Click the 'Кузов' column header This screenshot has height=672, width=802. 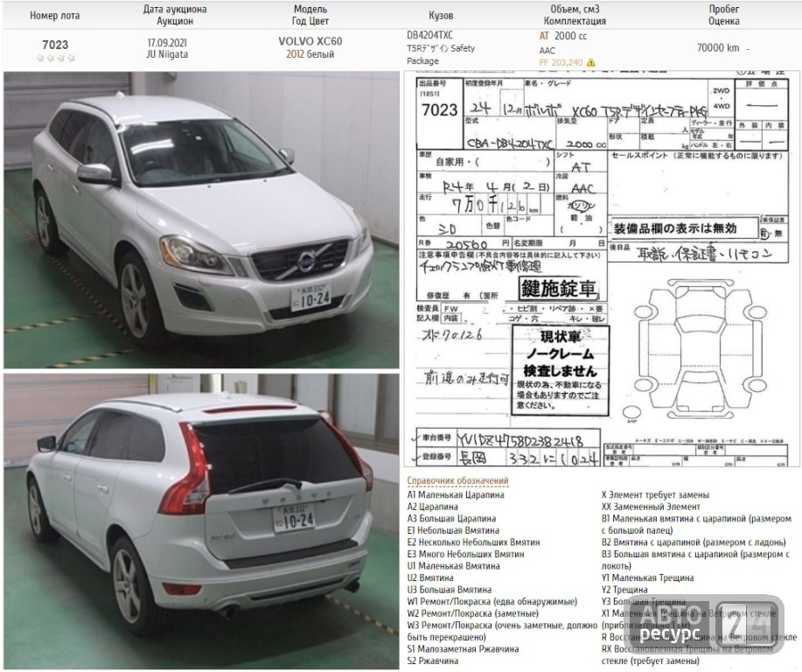(x=441, y=16)
